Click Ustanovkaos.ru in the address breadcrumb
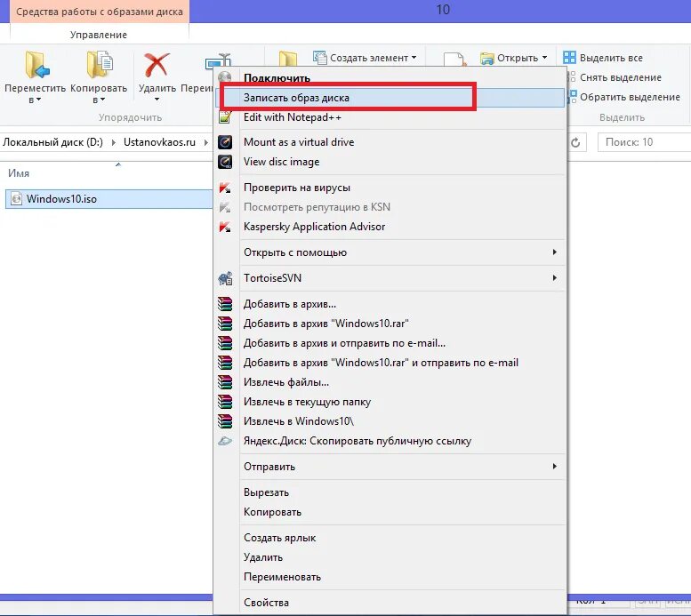 pyautogui.click(x=159, y=142)
